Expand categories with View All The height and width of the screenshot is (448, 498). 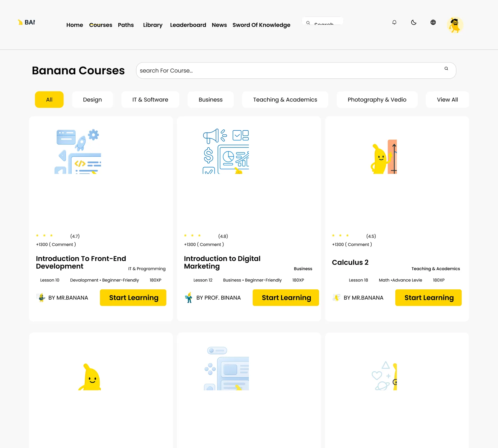pos(447,100)
